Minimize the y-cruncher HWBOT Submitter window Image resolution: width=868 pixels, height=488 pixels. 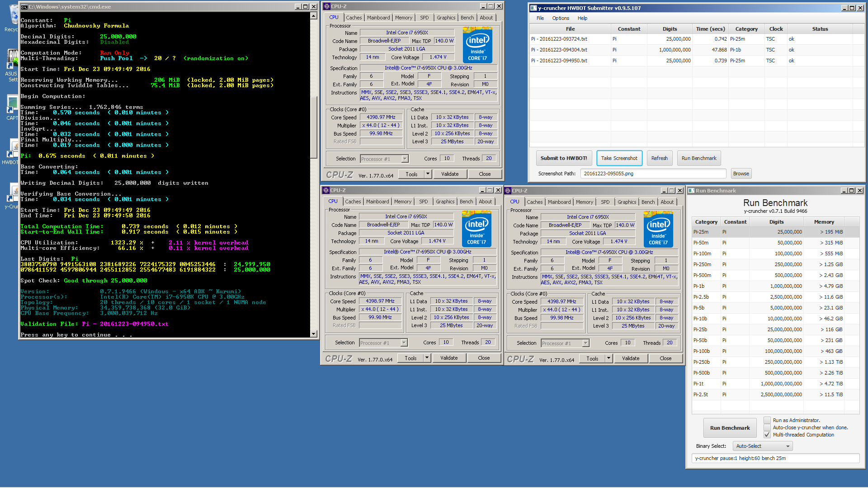(x=844, y=8)
